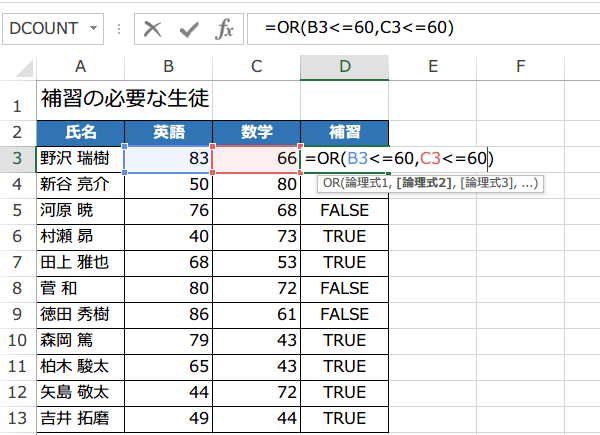
Task: Open the Insert Function fx dialog
Action: point(225,29)
